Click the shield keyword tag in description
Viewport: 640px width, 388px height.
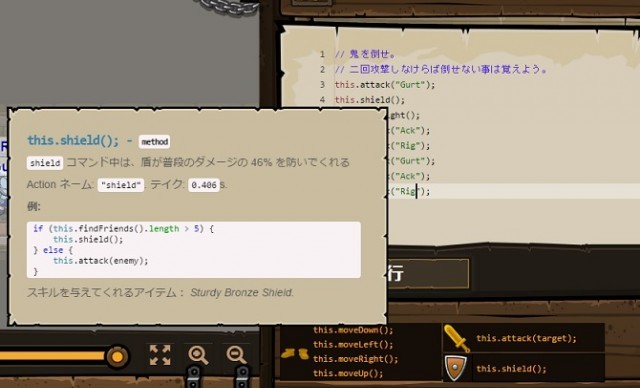pos(45,163)
